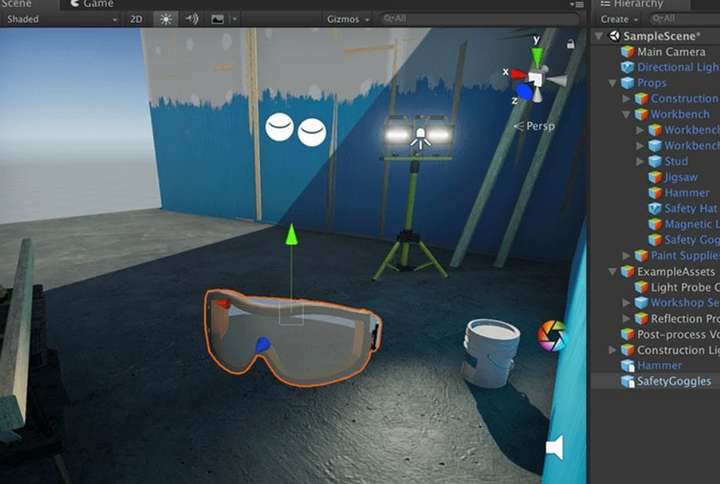
Task: Click the Safety Hat cube icon
Action: pyautogui.click(x=655, y=208)
